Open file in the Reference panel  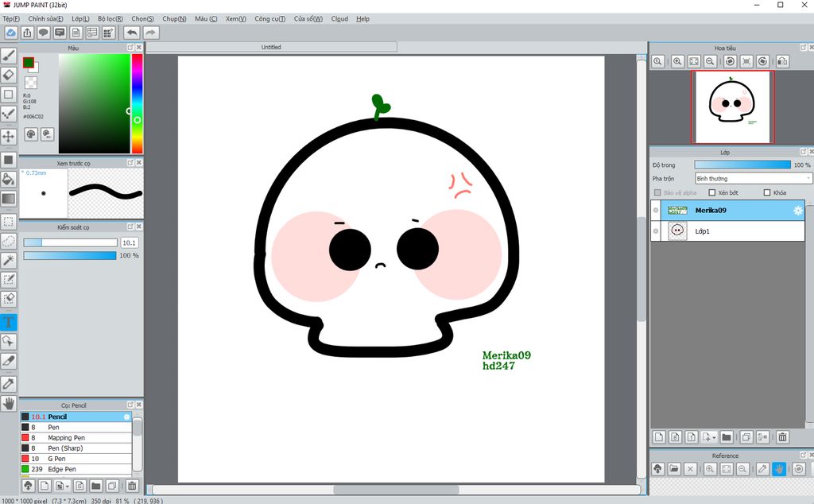pyautogui.click(x=674, y=469)
